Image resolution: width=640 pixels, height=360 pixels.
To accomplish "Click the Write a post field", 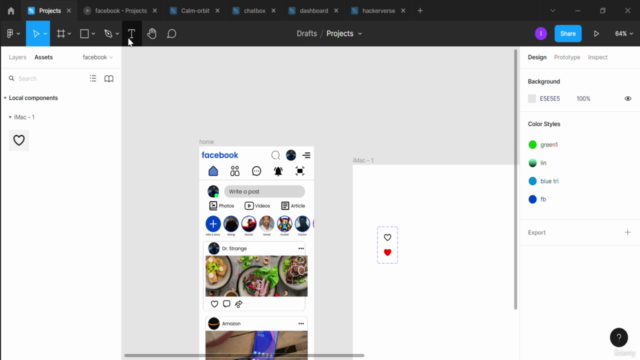I will tap(264, 191).
